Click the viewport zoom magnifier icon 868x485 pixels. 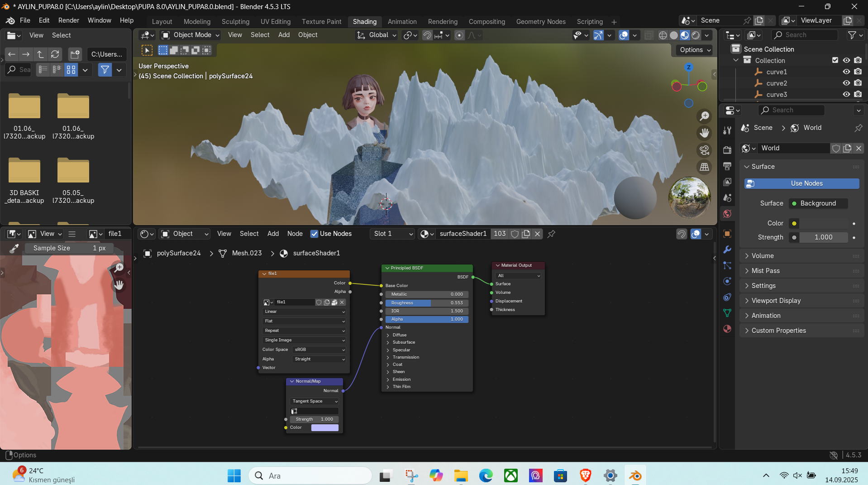pyautogui.click(x=704, y=116)
